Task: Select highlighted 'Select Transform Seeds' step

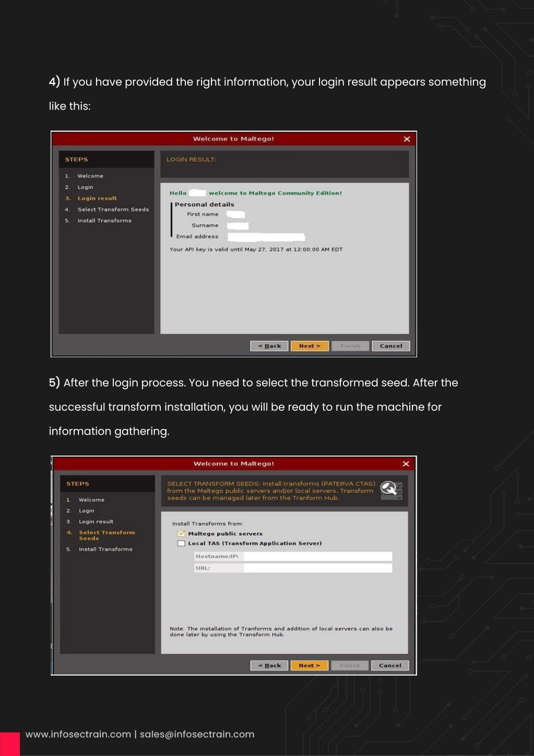Action: coord(106,536)
